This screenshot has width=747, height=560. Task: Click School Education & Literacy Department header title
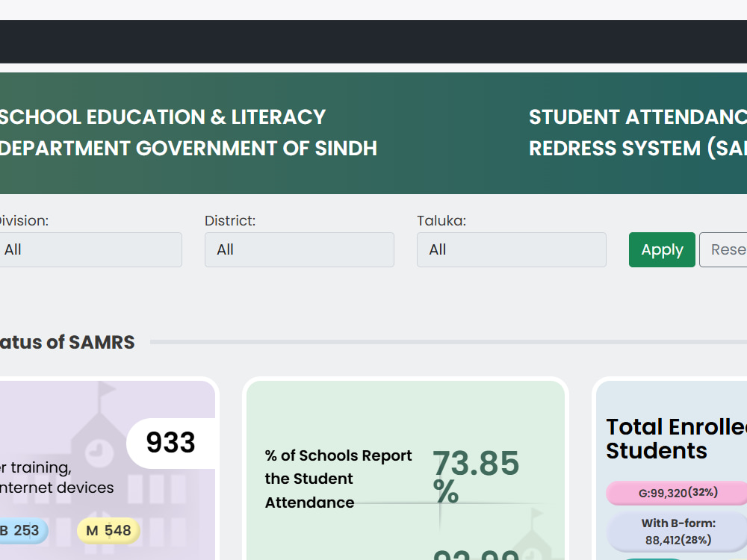click(x=188, y=132)
